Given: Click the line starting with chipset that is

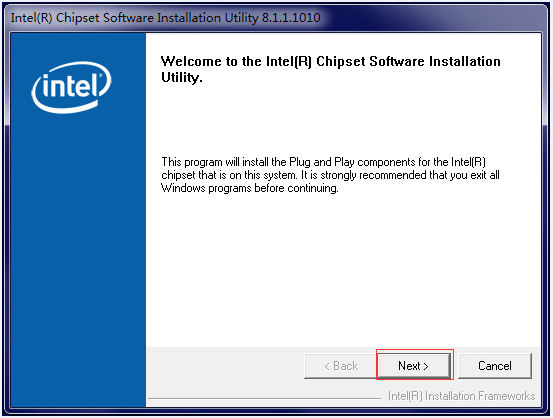Looking at the screenshot, I should [330, 175].
